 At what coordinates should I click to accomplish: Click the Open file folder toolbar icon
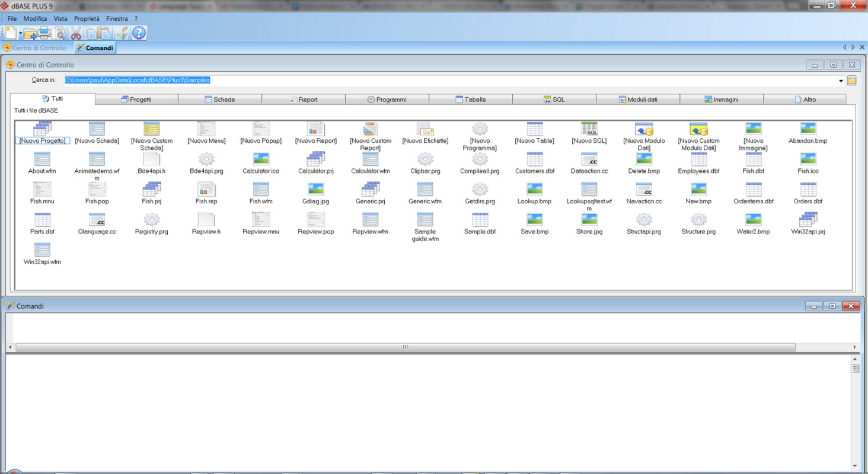pos(30,33)
